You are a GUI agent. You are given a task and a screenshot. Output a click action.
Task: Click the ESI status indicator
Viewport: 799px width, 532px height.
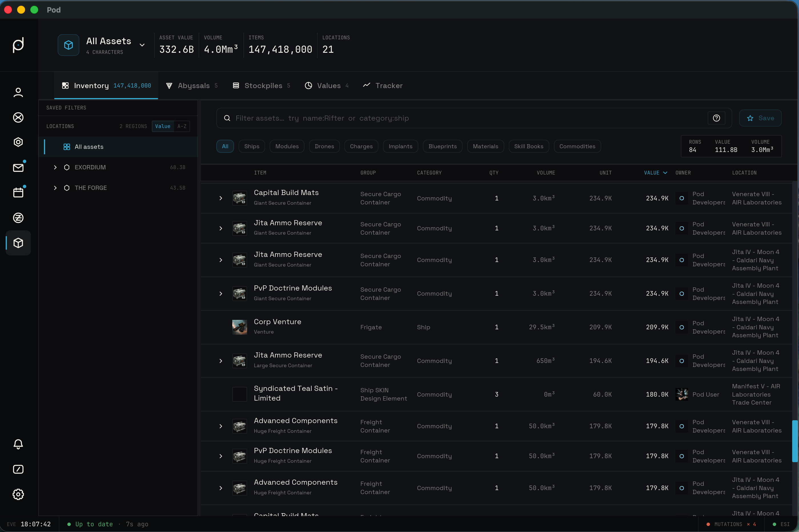781,524
